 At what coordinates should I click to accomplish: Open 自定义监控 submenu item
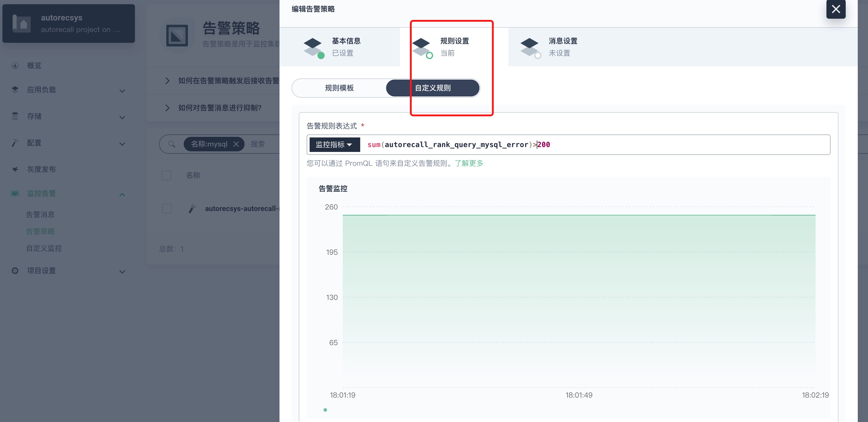(x=44, y=248)
